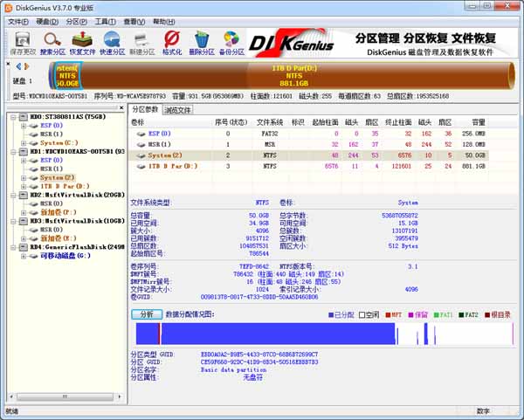The width and height of the screenshot is (524, 420).
Task: Expand the 1TB D Par(D:) tree node
Action: click(x=24, y=186)
